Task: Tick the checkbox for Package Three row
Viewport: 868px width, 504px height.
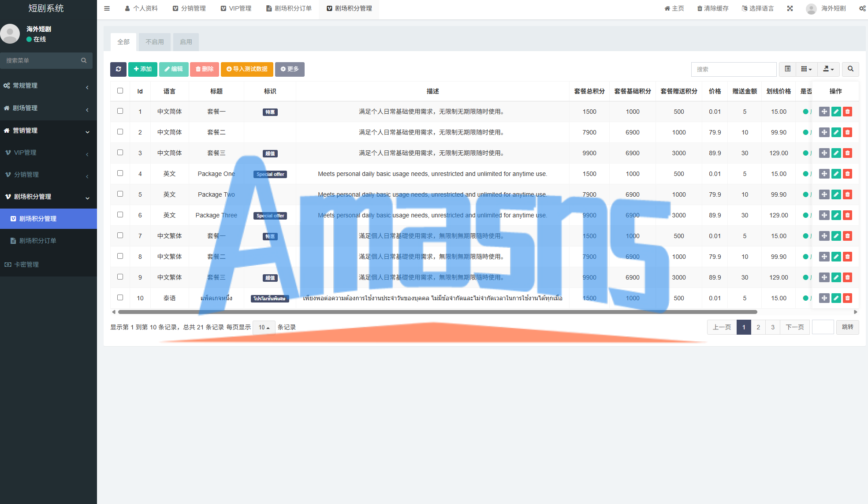Action: (x=120, y=215)
